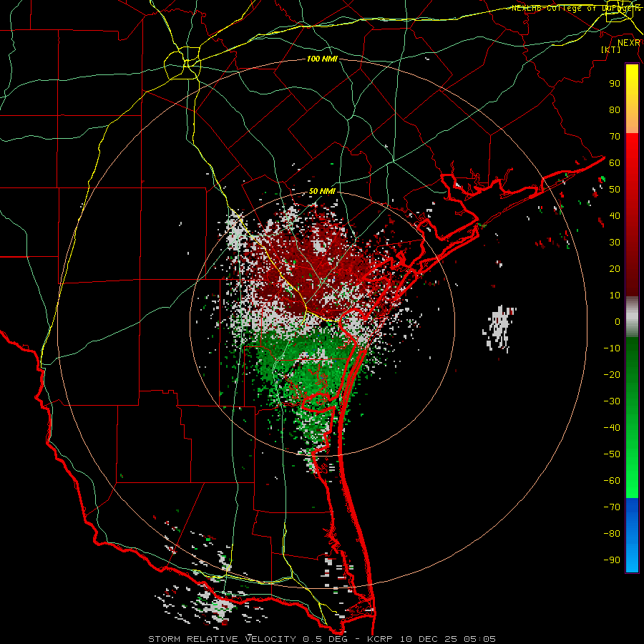The image size is (644, 644).
Task: Select the 10 value on the velocity scale
Action: 615,296
